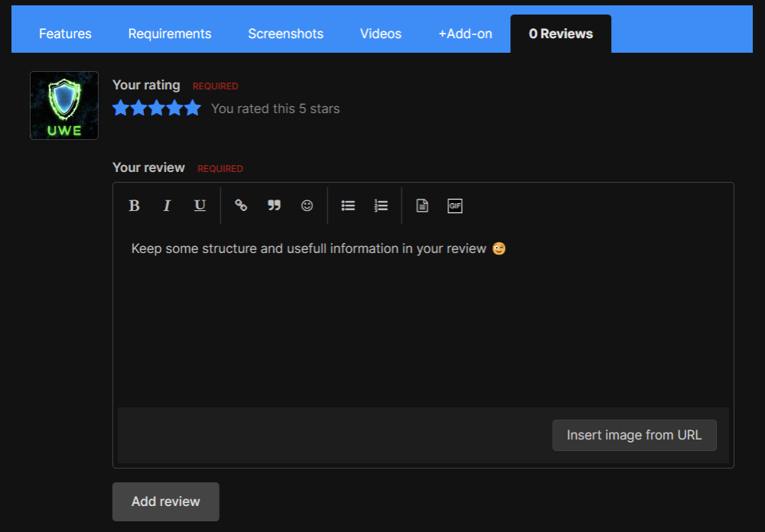Insert a hyperlink using the chain icon
This screenshot has width=765, height=532.
tap(241, 206)
